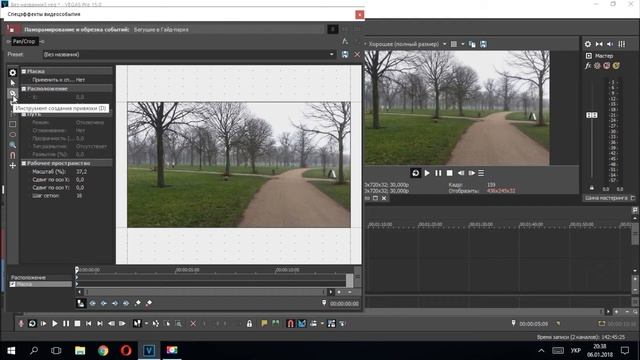
Task: Open normal edit tool dropdown arrow
Action: pos(146,324)
